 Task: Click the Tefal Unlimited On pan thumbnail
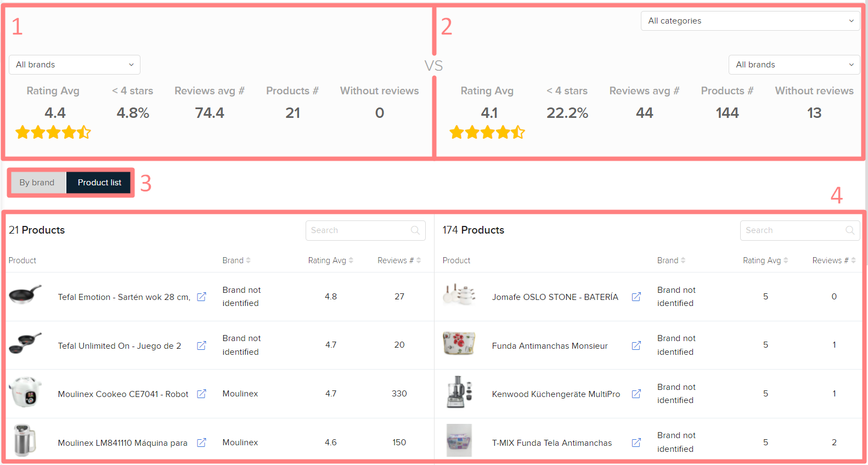tap(25, 343)
